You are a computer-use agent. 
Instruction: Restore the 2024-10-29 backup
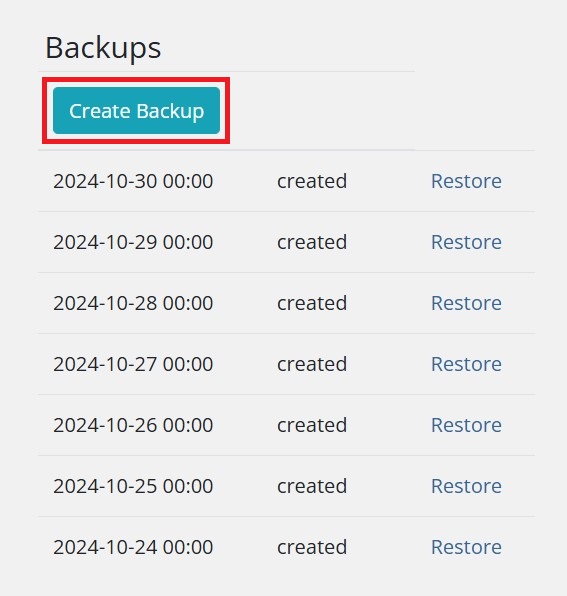(466, 242)
